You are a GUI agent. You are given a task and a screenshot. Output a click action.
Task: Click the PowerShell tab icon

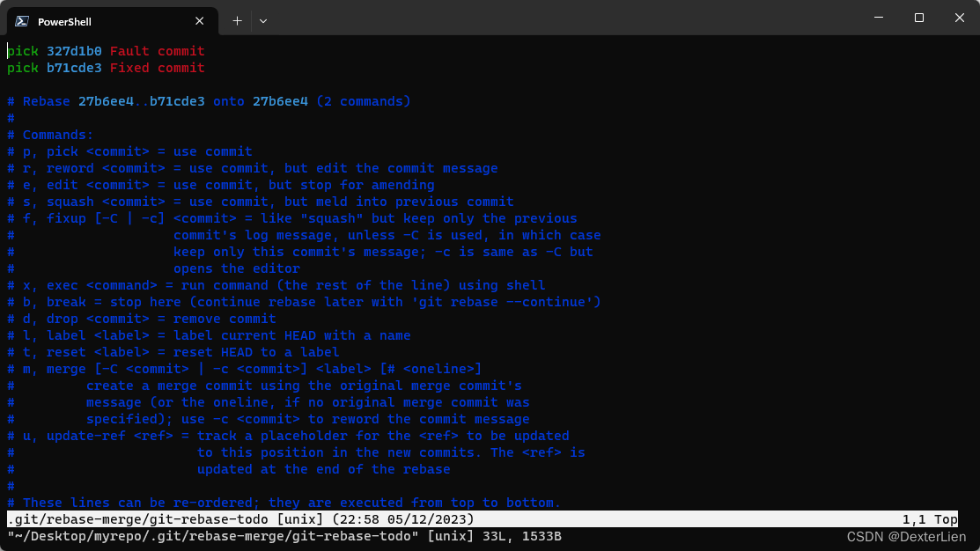point(22,21)
